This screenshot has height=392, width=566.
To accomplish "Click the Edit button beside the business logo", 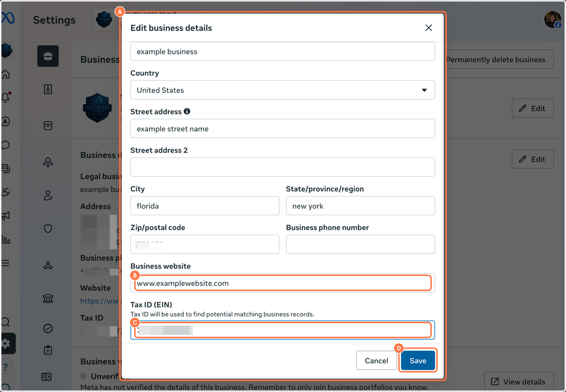I will (x=533, y=108).
